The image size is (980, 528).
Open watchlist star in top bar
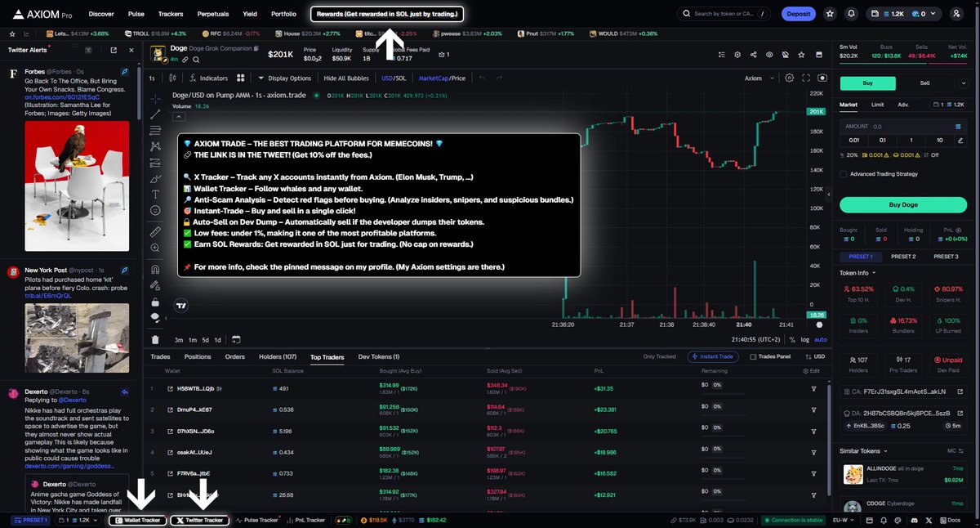(x=830, y=14)
